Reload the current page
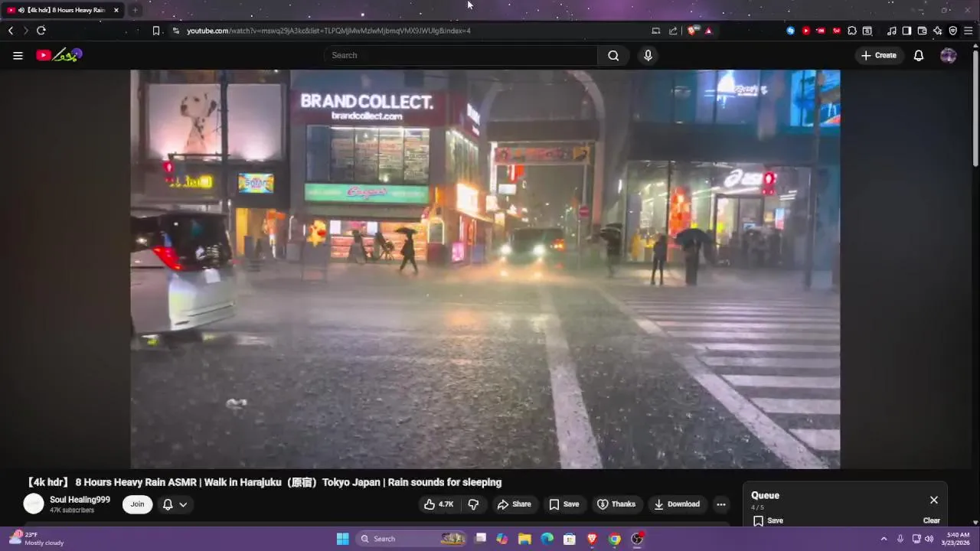Viewport: 980px width, 551px height. pos(41,31)
